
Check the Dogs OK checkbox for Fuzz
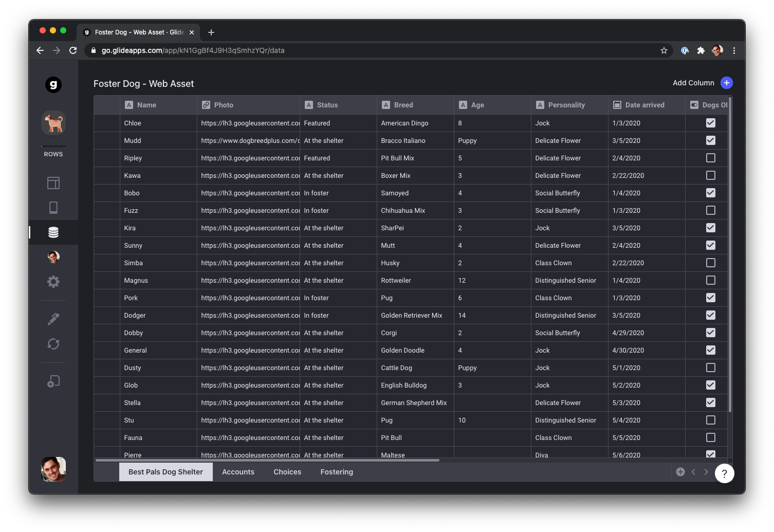click(x=711, y=210)
